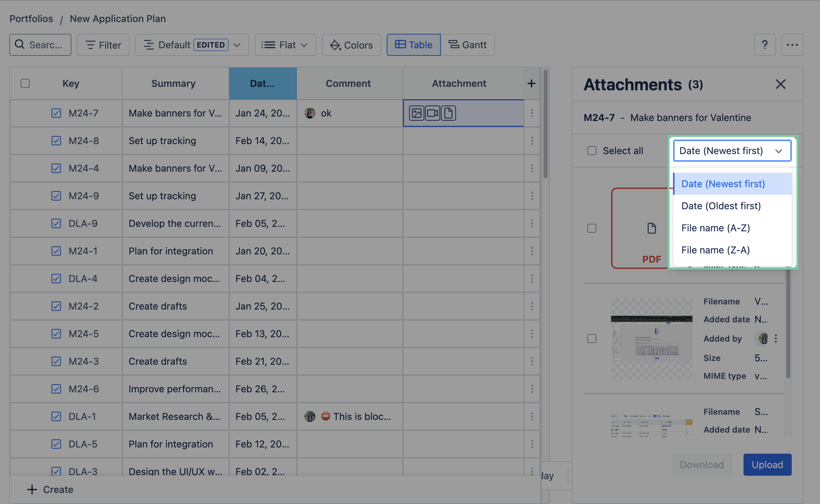The height and width of the screenshot is (504, 820).
Task: Switch to the Gantt view
Action: 467,45
